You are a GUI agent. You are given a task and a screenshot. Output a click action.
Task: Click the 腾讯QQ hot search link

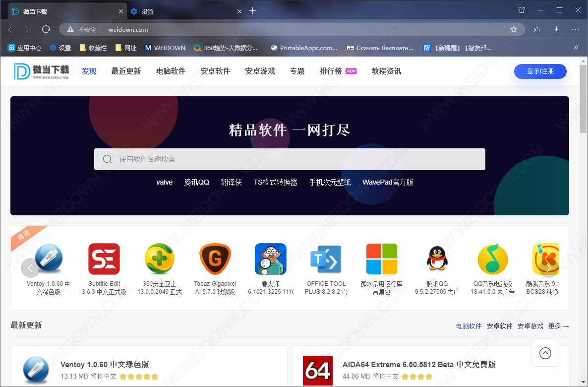point(197,183)
